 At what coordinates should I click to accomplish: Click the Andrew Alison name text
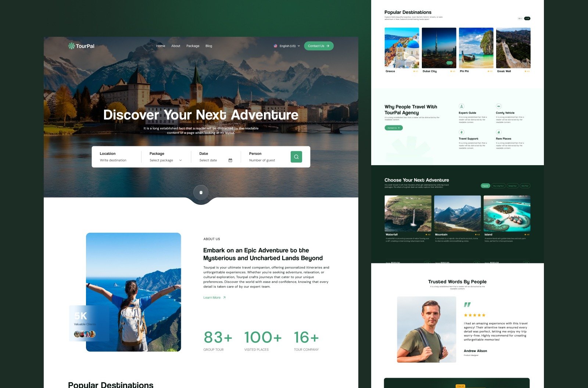click(x=475, y=351)
